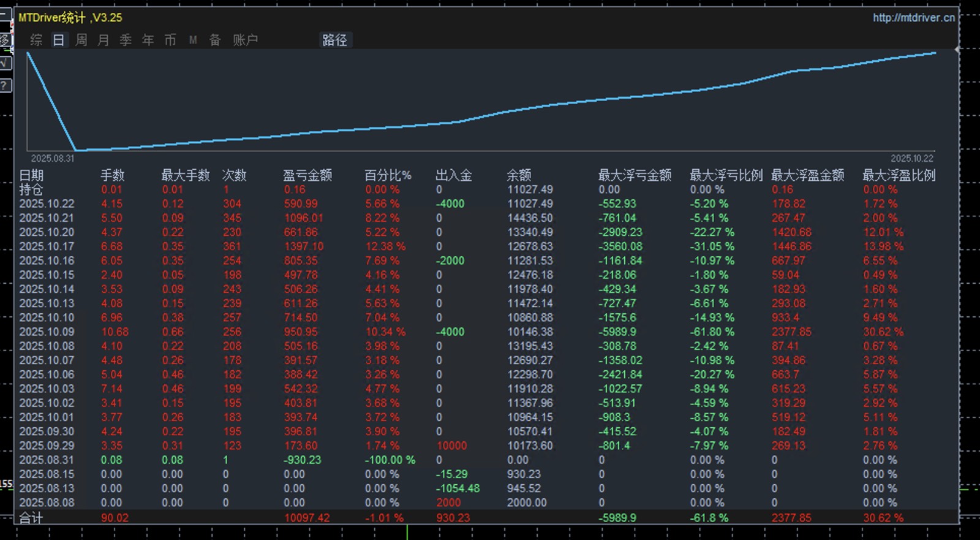Click the loss value -930.23
The image size is (980, 540).
coord(303,460)
